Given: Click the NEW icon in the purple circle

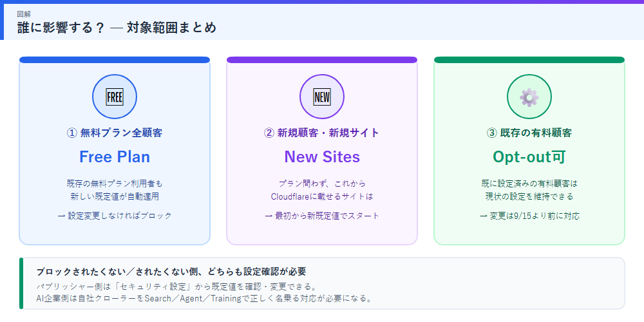Looking at the screenshot, I should pos(322,97).
